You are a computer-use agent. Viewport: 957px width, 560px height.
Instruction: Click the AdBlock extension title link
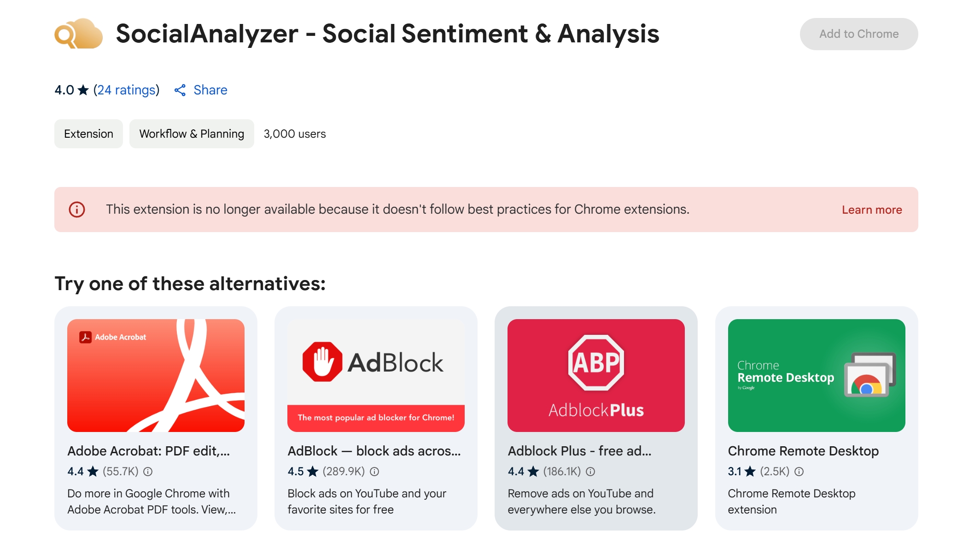click(374, 451)
